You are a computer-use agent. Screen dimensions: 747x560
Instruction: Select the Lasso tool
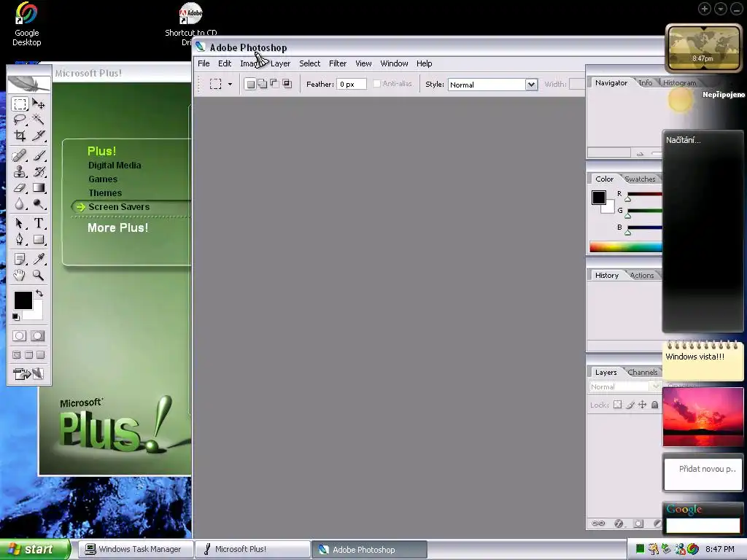coord(20,120)
